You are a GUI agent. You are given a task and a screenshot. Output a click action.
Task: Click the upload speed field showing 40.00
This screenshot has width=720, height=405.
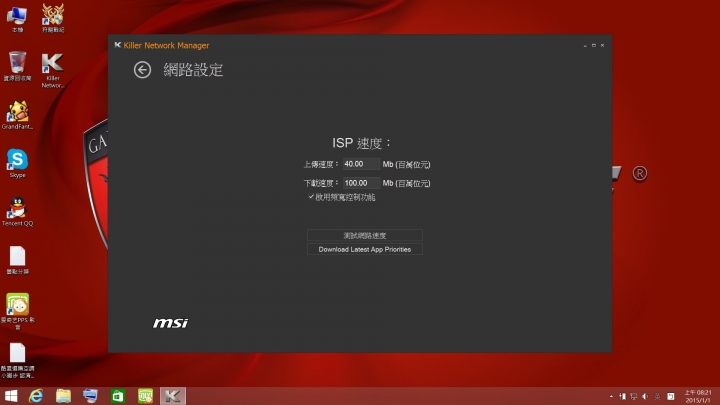coord(361,164)
